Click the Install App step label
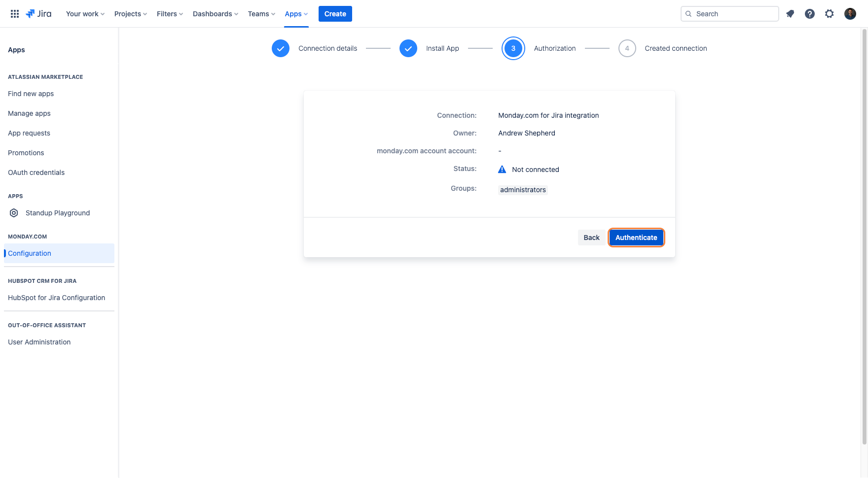 point(442,48)
